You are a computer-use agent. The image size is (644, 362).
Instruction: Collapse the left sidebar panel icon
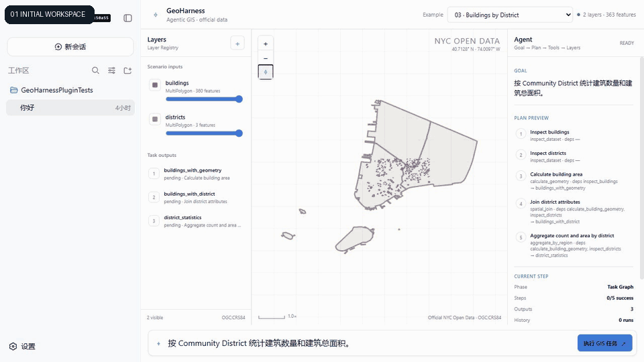click(x=127, y=18)
